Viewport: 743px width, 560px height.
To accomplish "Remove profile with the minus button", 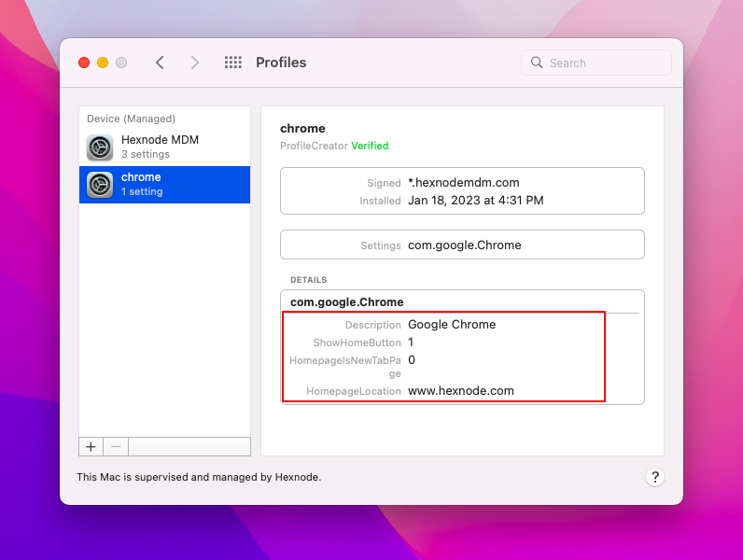I will 116,447.
